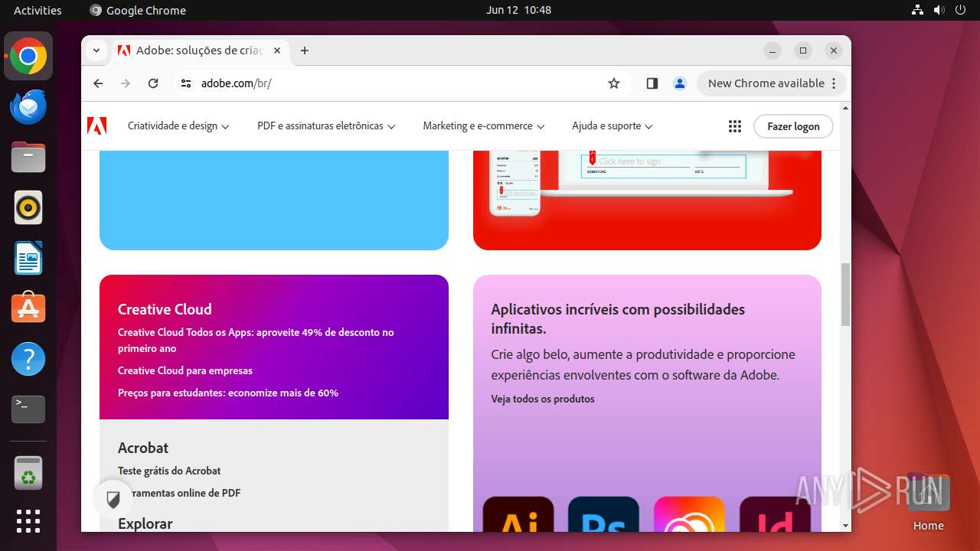This screenshot has height=551, width=980.
Task: Launch Google Chrome from the dock
Action: coord(28,57)
